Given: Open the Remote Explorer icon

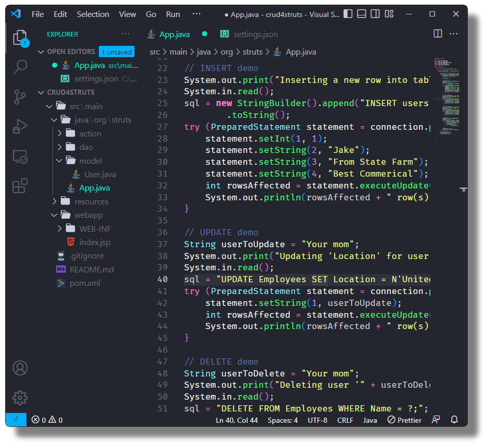Looking at the screenshot, I should (20, 157).
